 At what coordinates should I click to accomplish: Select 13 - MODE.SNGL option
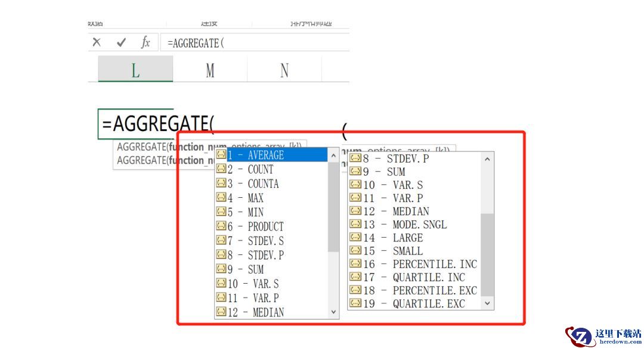click(414, 225)
